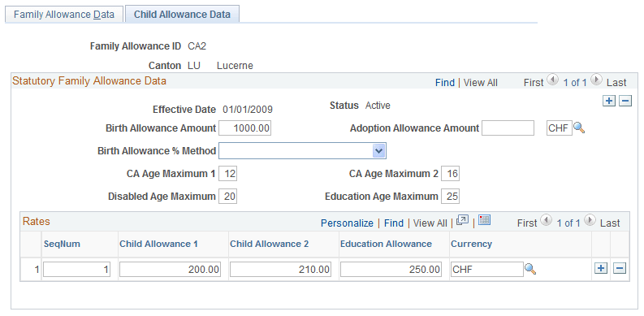This screenshot has width=644, height=316.
Task: Show next row arrow in Rates grid
Action: click(x=590, y=220)
